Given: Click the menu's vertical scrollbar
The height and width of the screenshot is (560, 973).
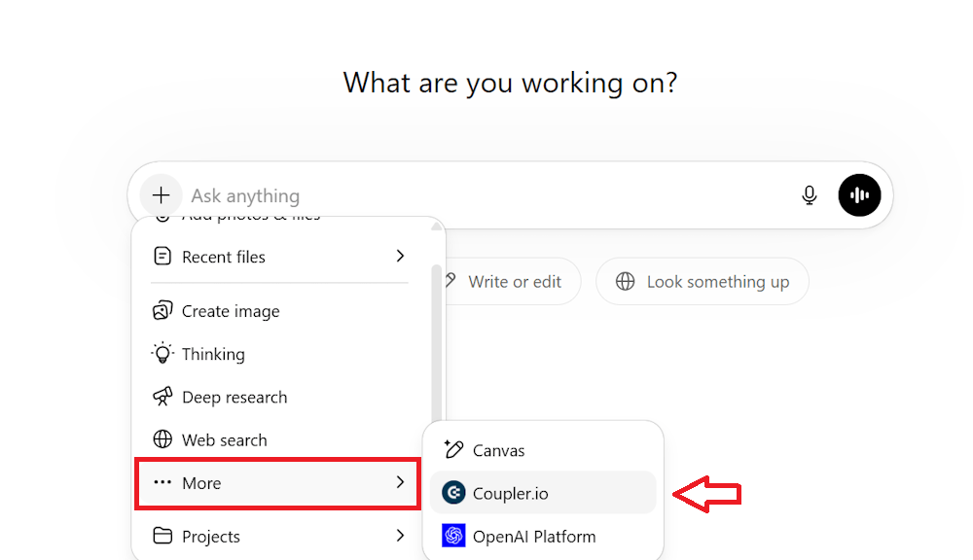Looking at the screenshot, I should [436, 345].
